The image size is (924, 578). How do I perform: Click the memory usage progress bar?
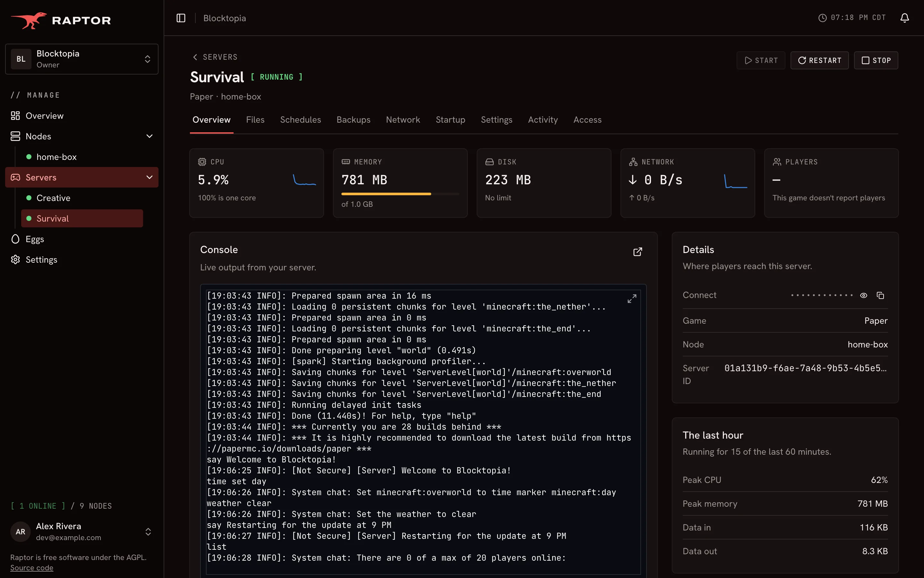point(400,194)
